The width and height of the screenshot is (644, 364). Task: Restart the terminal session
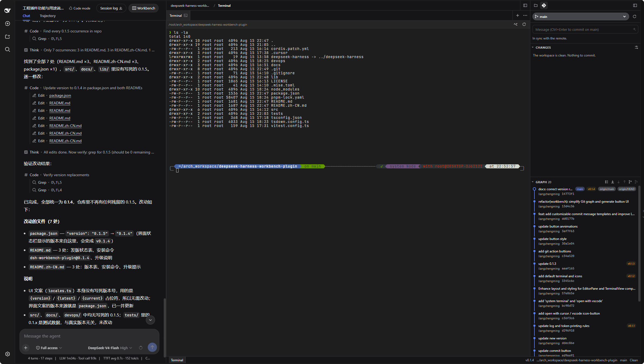524,24
